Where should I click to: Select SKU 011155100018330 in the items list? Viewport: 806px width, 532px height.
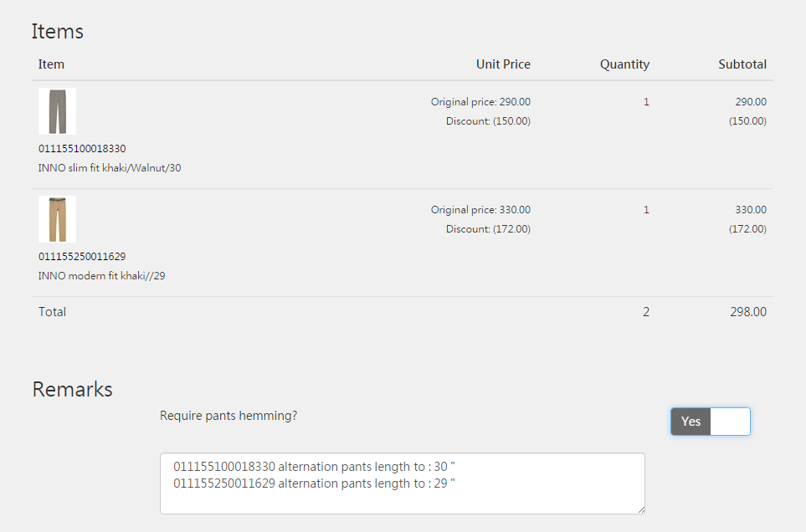click(x=82, y=149)
